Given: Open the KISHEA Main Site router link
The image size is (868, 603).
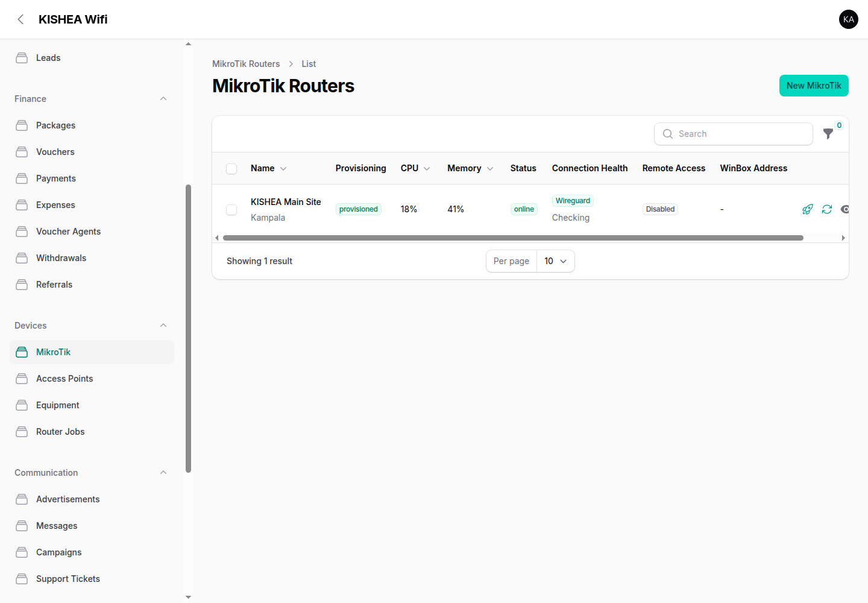Looking at the screenshot, I should (286, 202).
